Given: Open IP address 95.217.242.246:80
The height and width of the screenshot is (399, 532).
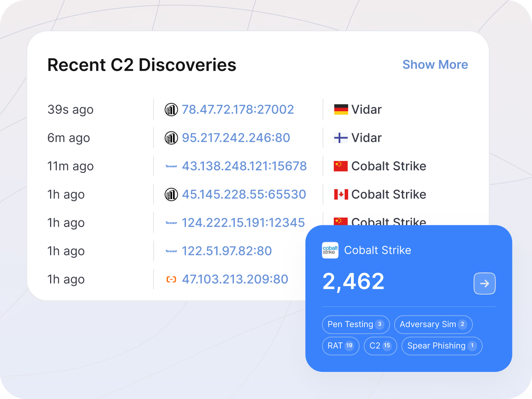Looking at the screenshot, I should [236, 138].
